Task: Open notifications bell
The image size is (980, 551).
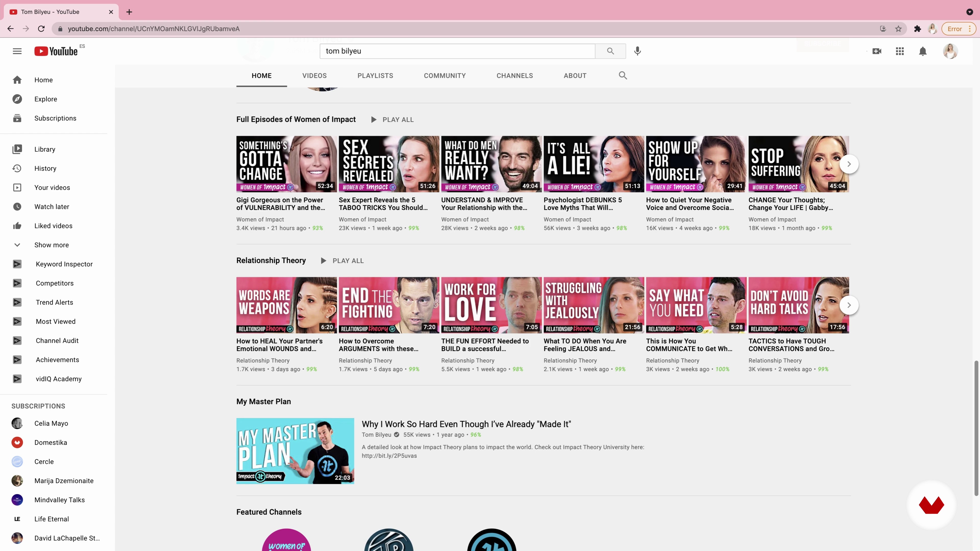Action: coord(923,51)
